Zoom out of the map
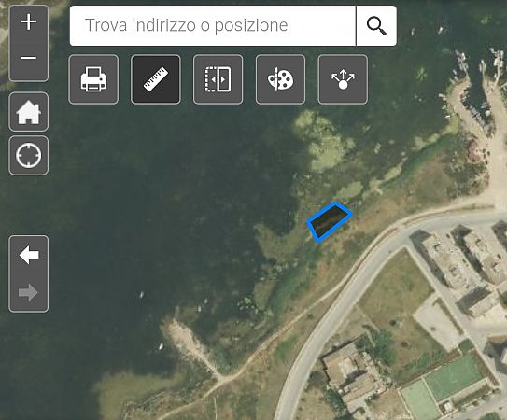The image size is (507, 420). pyautogui.click(x=29, y=59)
